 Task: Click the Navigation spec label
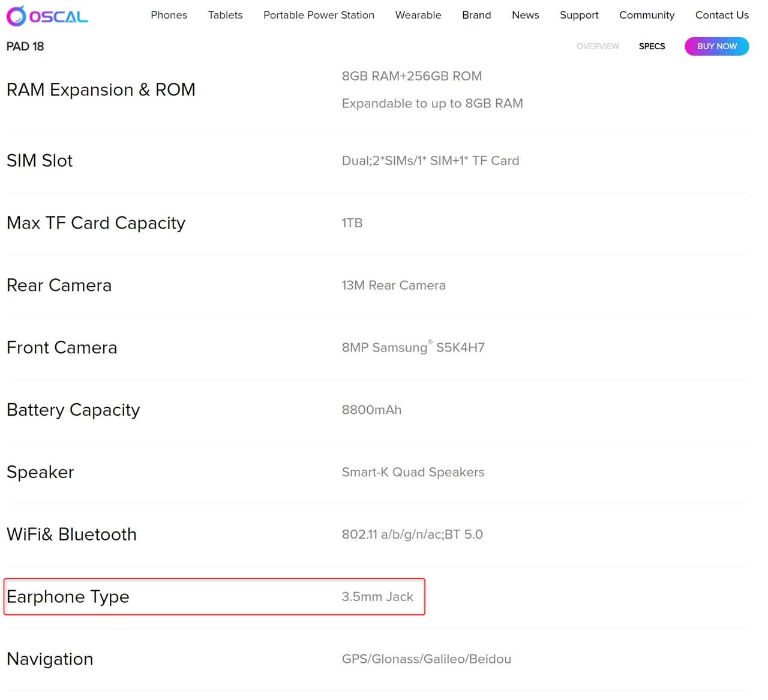(50, 659)
